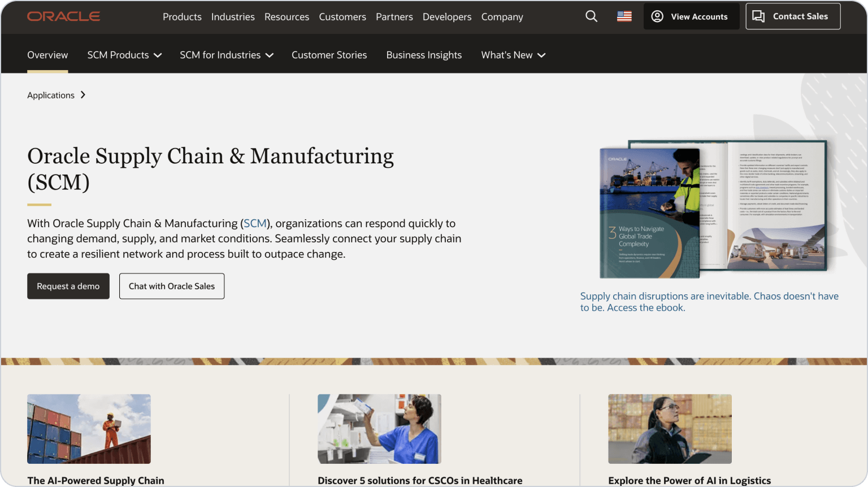Open the Global Trade Complexity ebook image
Viewport: 868px width, 487px height.
713,209
